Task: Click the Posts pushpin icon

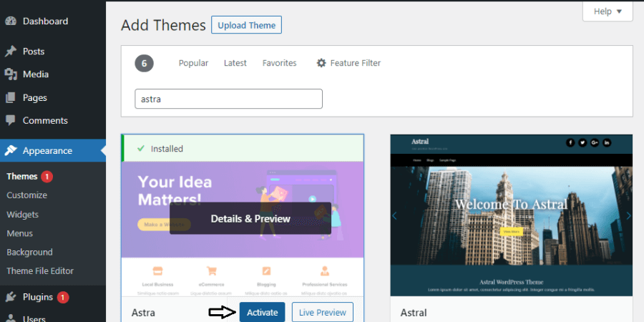Action: [11, 52]
